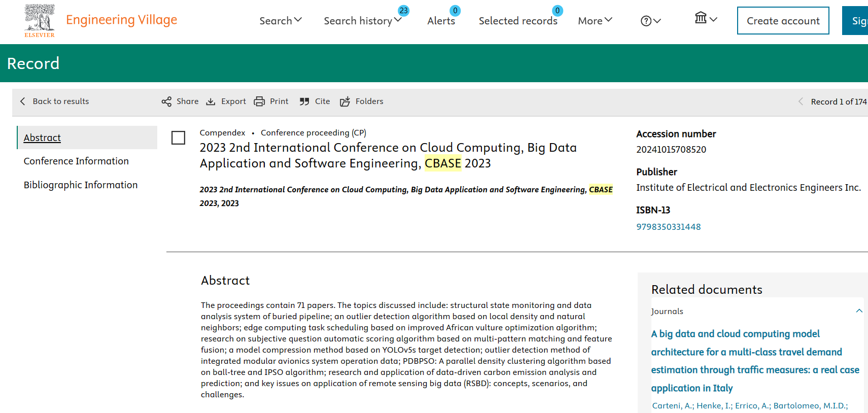Image resolution: width=868 pixels, height=413 pixels.
Task: Click the Selected records count badge
Action: (558, 11)
